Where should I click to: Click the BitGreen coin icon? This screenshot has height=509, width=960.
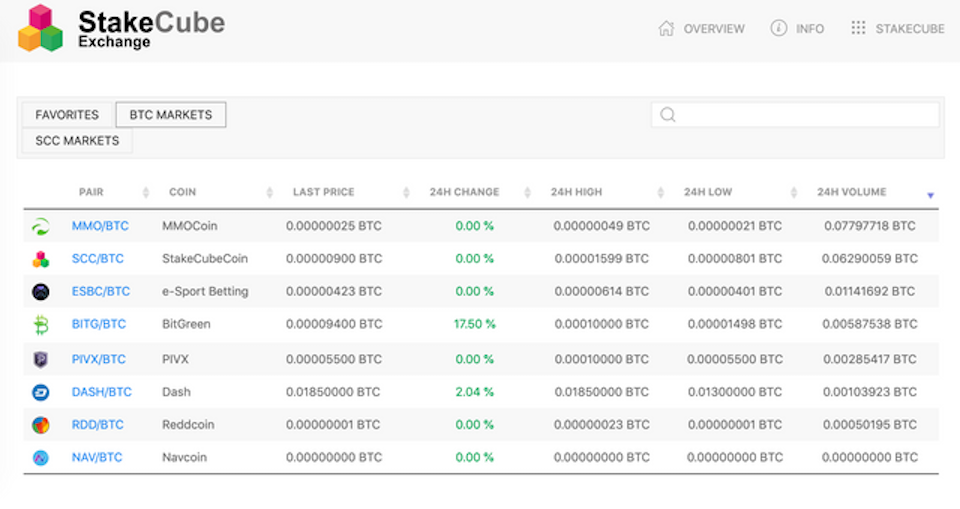pos(40,325)
